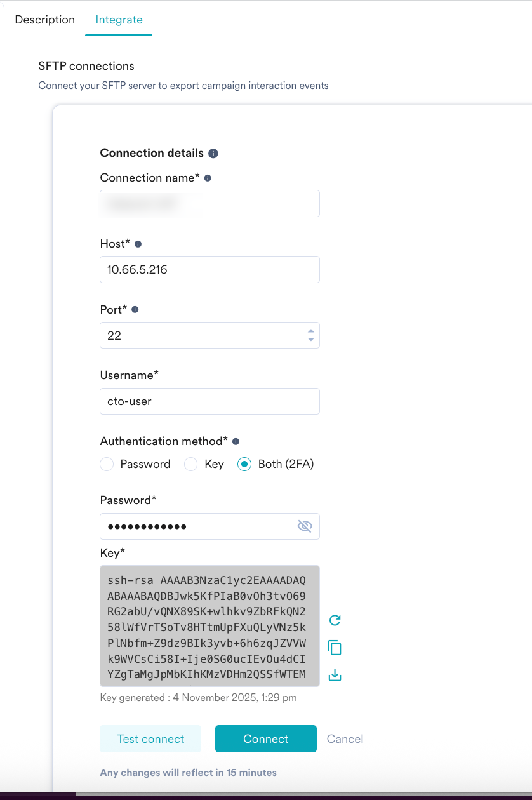Screen dimensions: 532x800
Task: Open the Integrate tab
Action: (x=119, y=20)
